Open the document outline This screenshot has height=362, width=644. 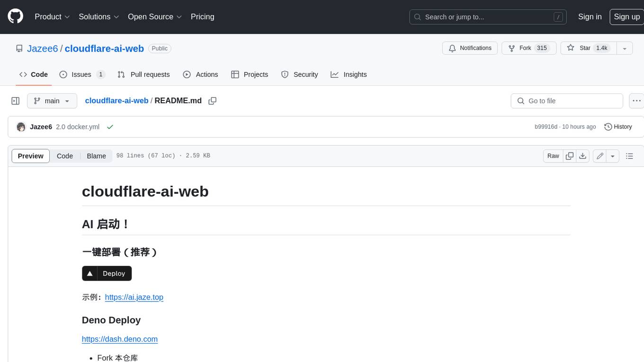click(629, 156)
